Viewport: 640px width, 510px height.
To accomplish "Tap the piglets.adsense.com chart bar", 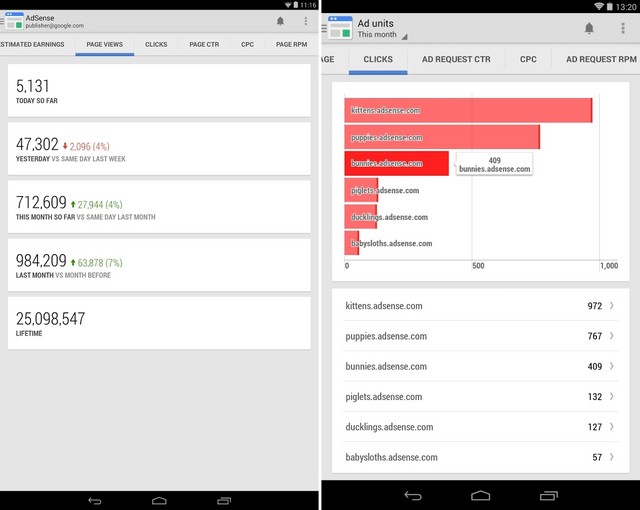I will (x=361, y=190).
